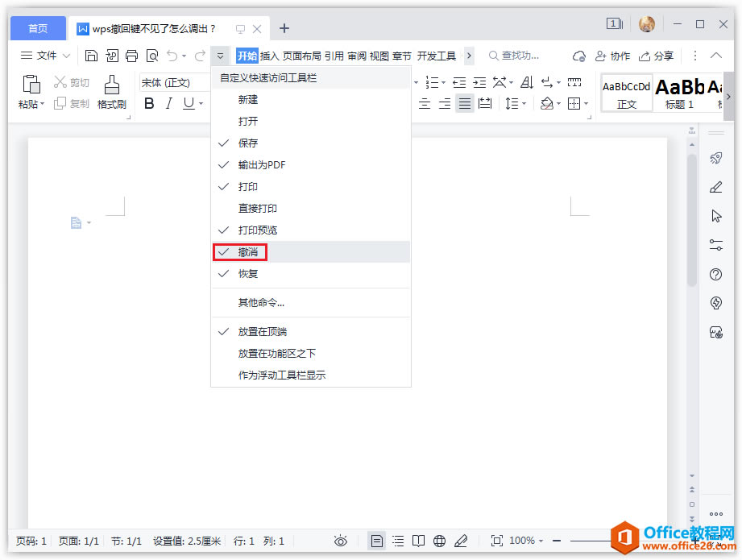Open the rocket icon in right sidebar
The height and width of the screenshot is (560, 742).
click(716, 158)
